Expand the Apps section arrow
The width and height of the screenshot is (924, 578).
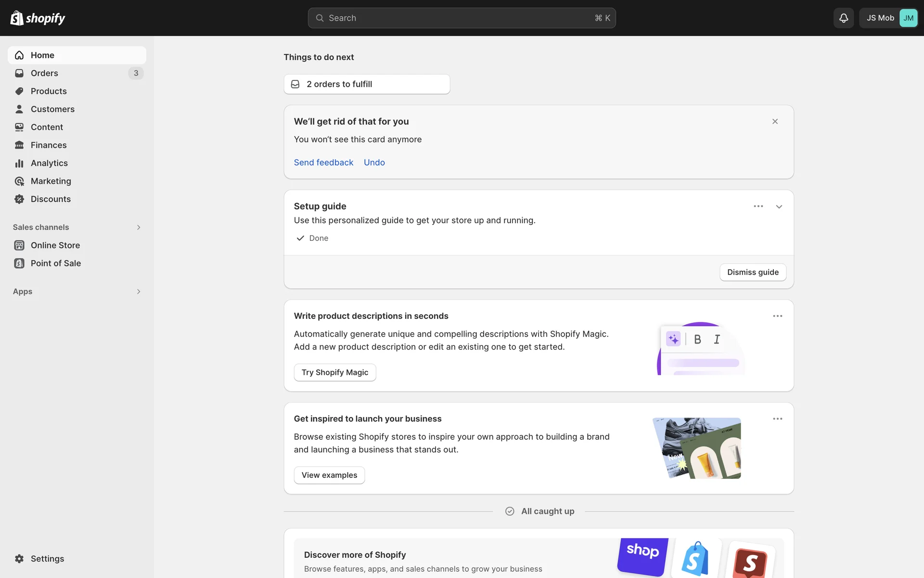coord(139,291)
